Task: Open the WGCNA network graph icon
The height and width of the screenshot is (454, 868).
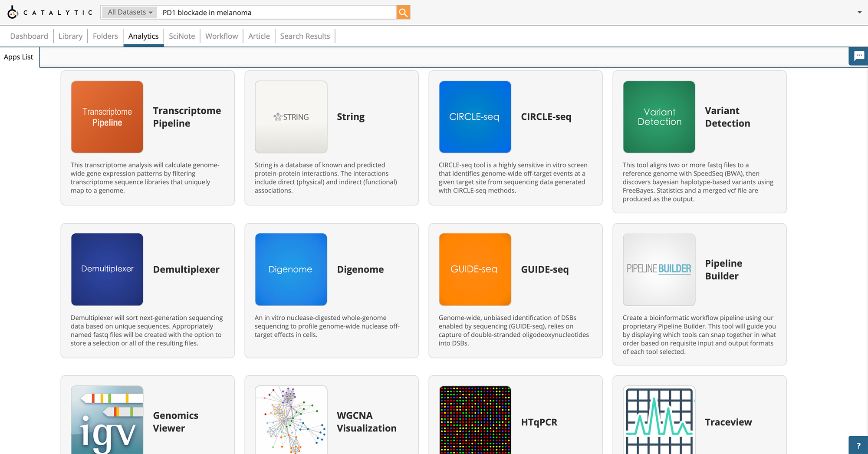Action: coord(291,420)
